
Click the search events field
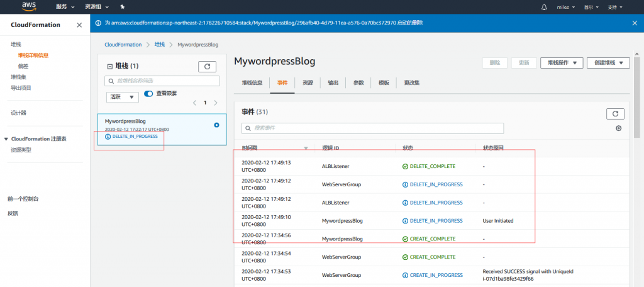pyautogui.click(x=372, y=128)
